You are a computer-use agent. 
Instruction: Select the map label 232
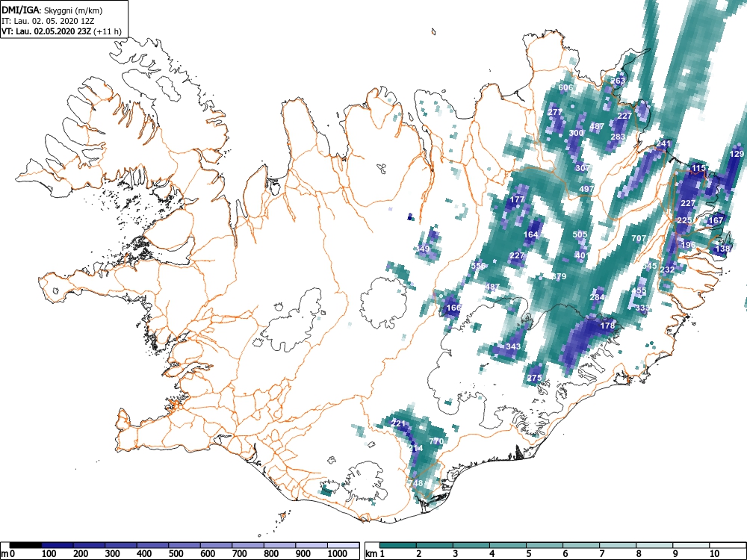point(667,269)
